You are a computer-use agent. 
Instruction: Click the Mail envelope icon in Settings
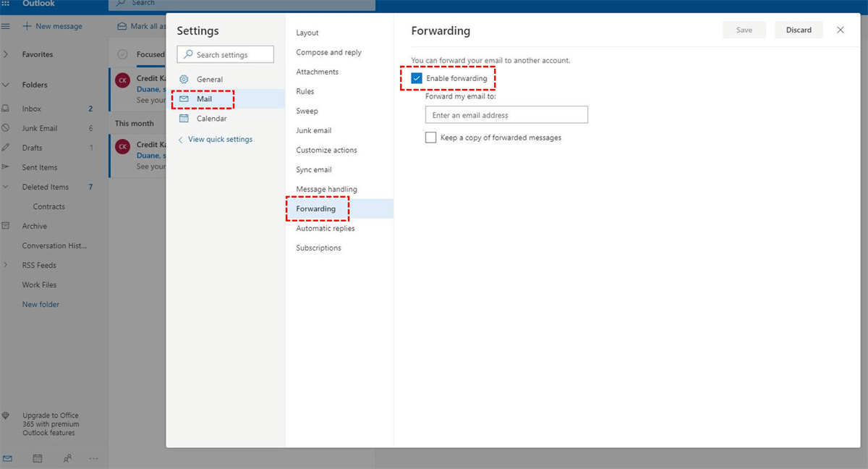click(x=184, y=99)
